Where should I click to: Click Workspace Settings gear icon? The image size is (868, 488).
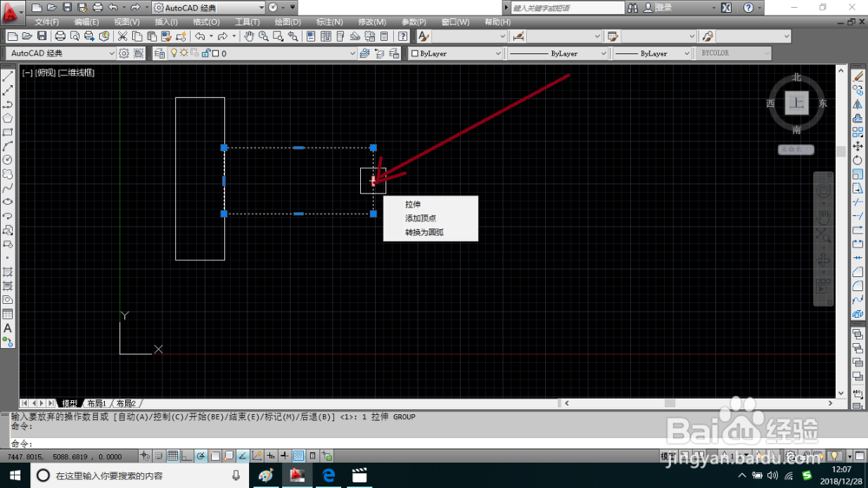(x=124, y=53)
